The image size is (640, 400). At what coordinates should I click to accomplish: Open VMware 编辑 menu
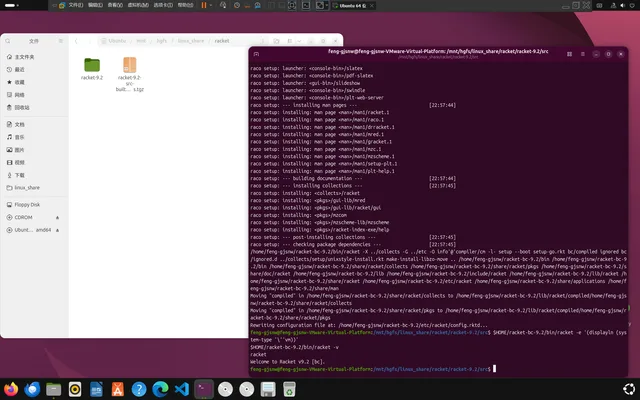96,5
